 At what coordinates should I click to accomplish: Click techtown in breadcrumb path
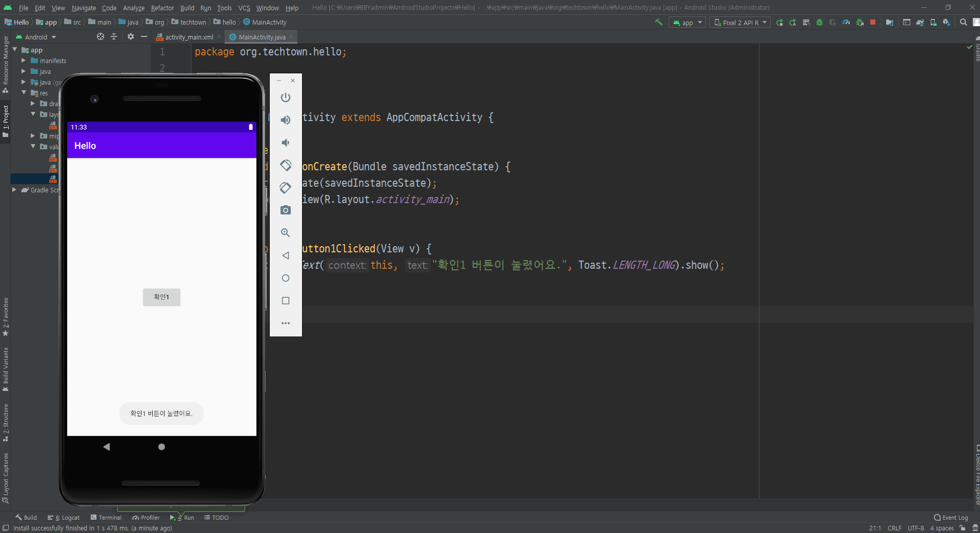pyautogui.click(x=193, y=23)
